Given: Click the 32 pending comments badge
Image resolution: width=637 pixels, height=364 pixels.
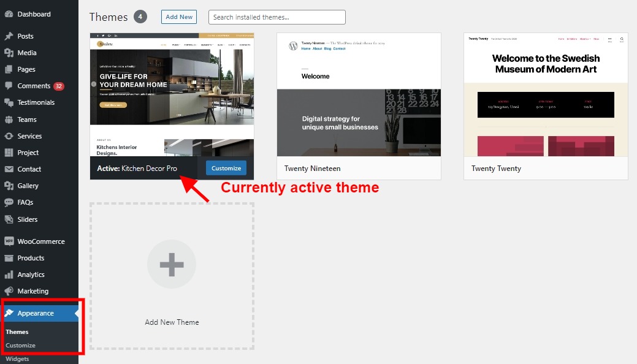Looking at the screenshot, I should tap(58, 86).
